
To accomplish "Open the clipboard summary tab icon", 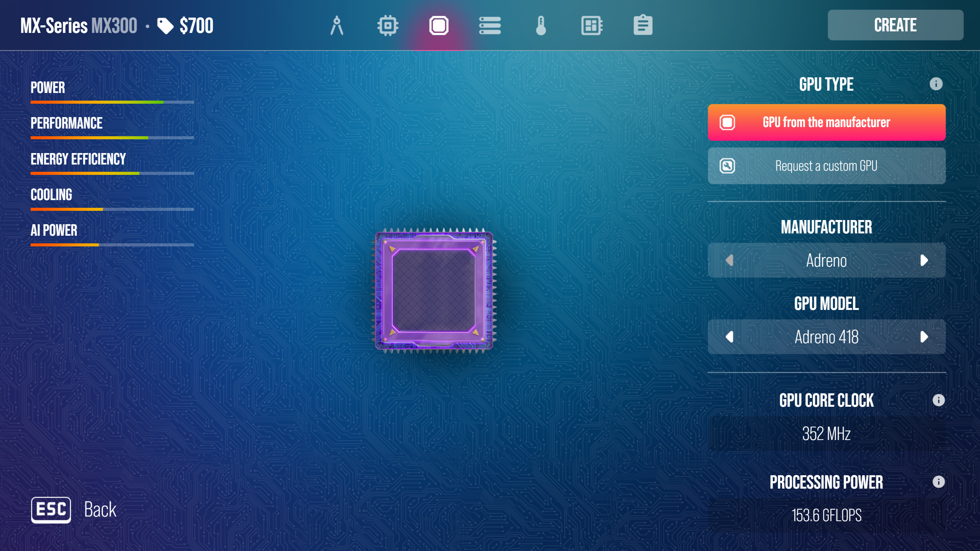I will [643, 26].
